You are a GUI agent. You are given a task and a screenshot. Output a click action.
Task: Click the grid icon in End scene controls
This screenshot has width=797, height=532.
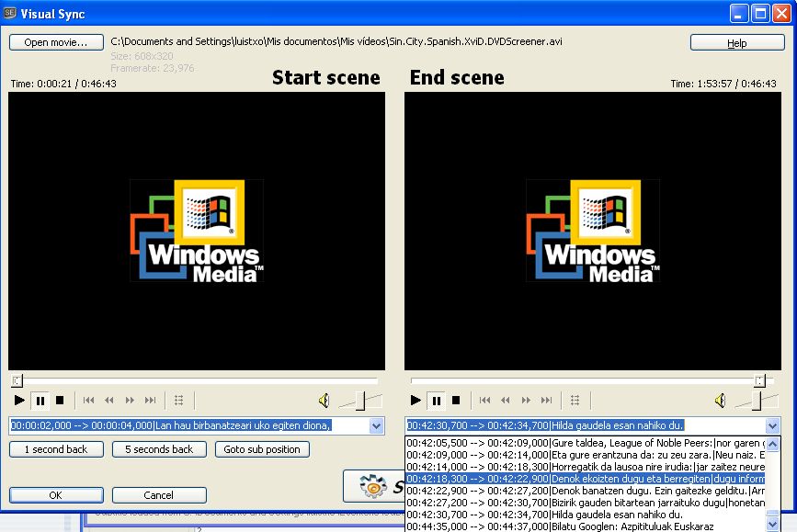point(575,401)
